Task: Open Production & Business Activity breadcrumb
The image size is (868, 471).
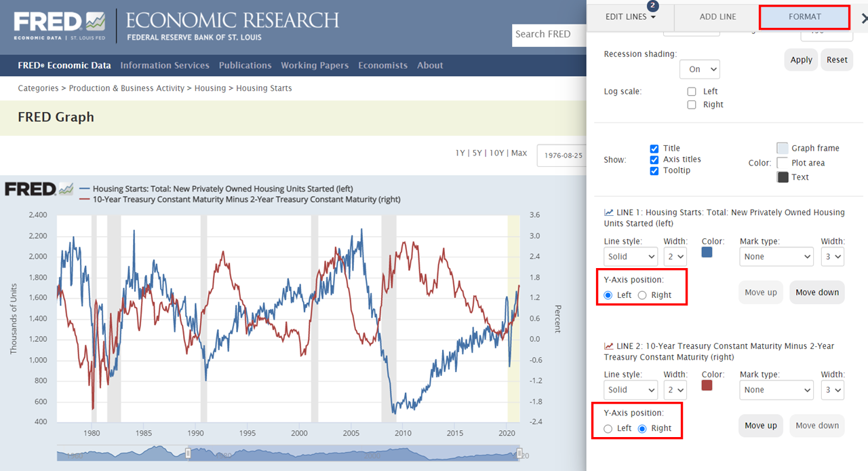Action: [127, 88]
